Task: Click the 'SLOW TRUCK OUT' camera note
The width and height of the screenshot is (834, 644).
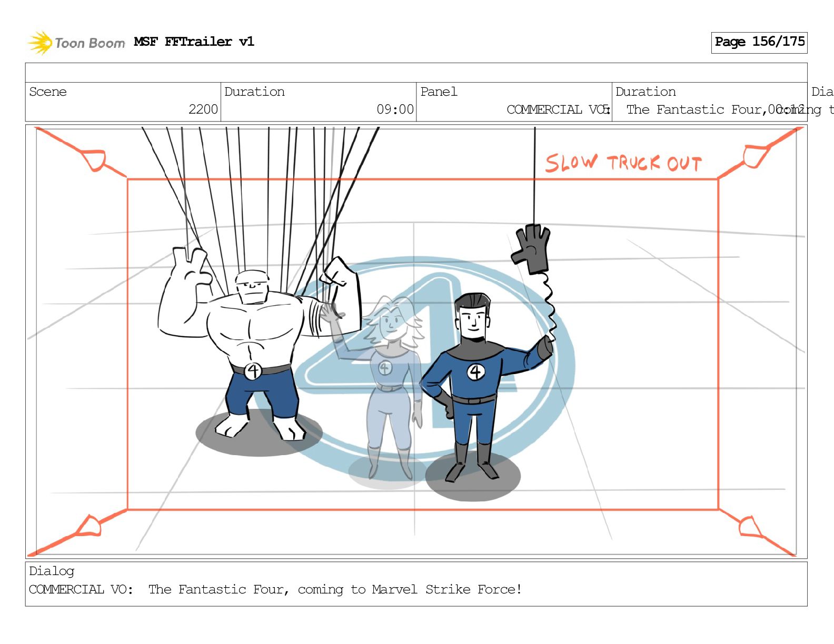Action: pos(623,163)
